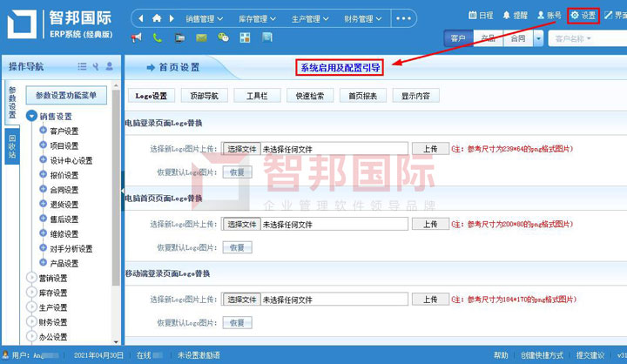627x364 pixels.
Task: Expand the 库存设置 tree node
Action: (x=32, y=293)
